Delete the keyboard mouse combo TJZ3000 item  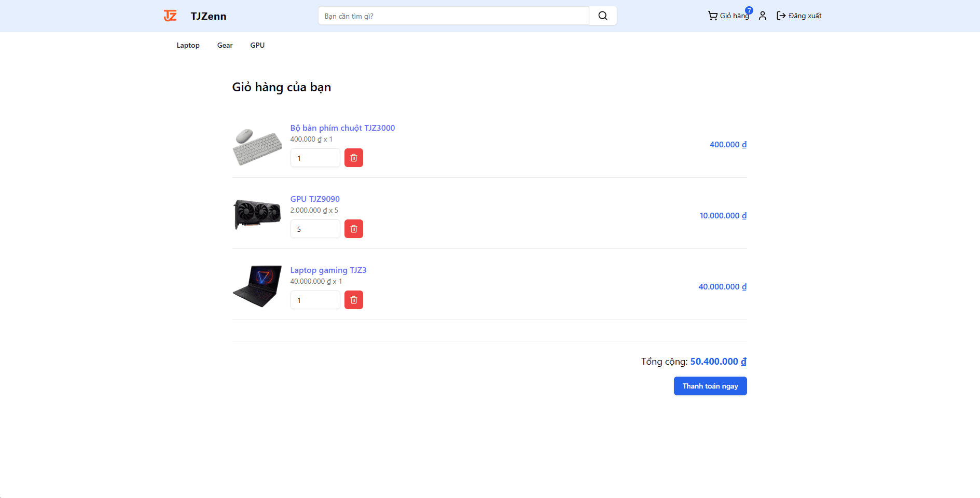coord(353,158)
